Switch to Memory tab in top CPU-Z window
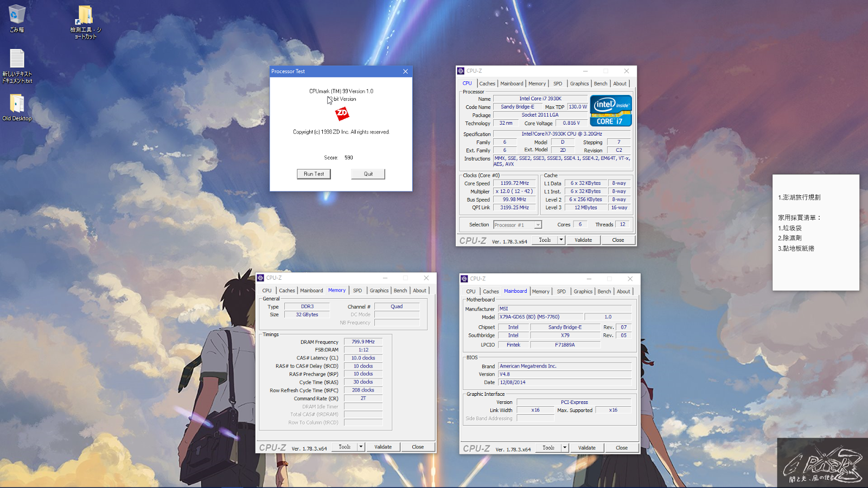868x488 pixels. 537,84
